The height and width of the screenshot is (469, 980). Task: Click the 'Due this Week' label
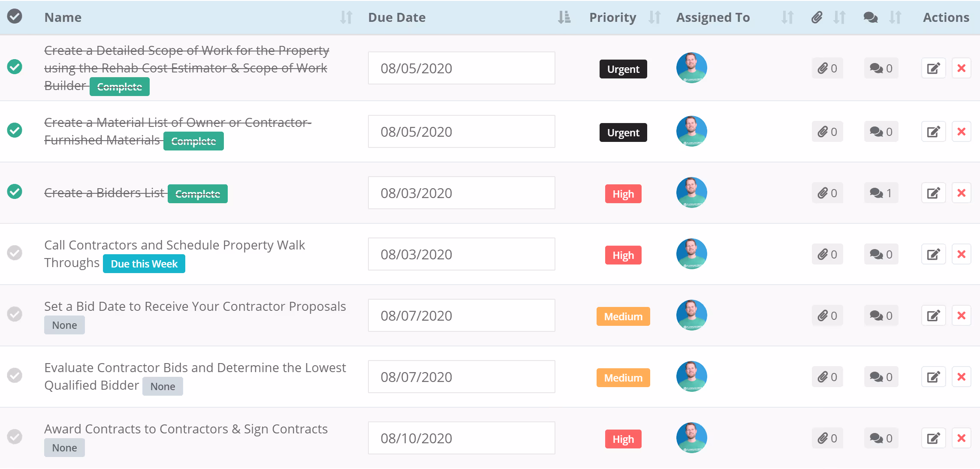coord(144,264)
